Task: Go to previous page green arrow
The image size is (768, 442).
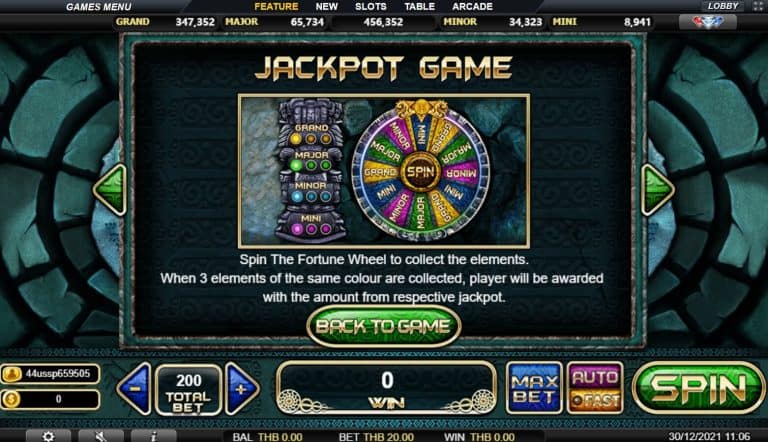Action: [x=110, y=190]
